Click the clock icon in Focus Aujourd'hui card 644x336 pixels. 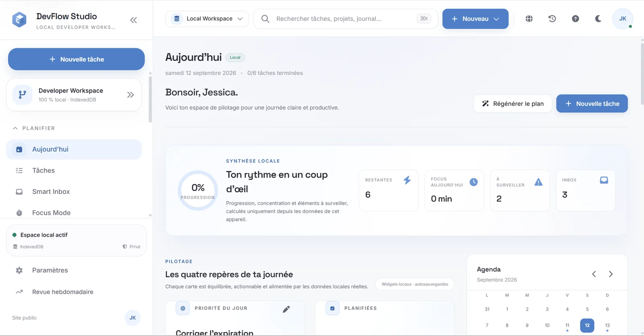474,182
